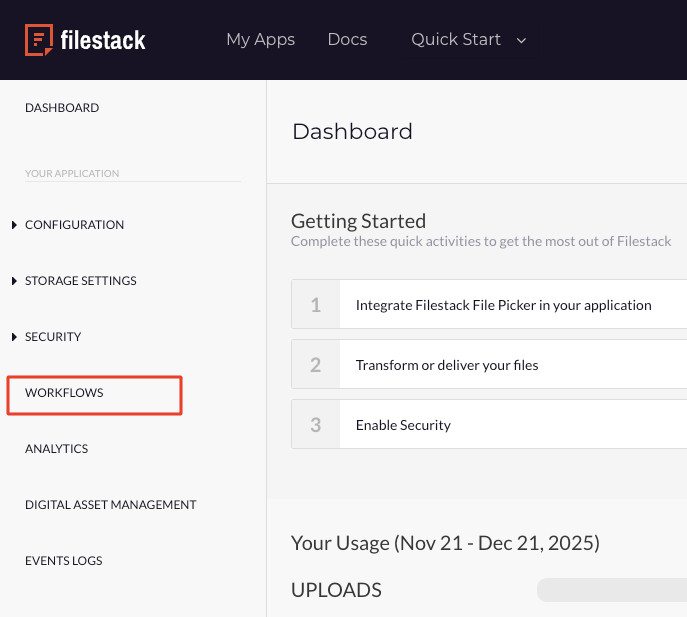Click the Filestack logo icon
The width and height of the screenshot is (687, 617).
point(39,40)
